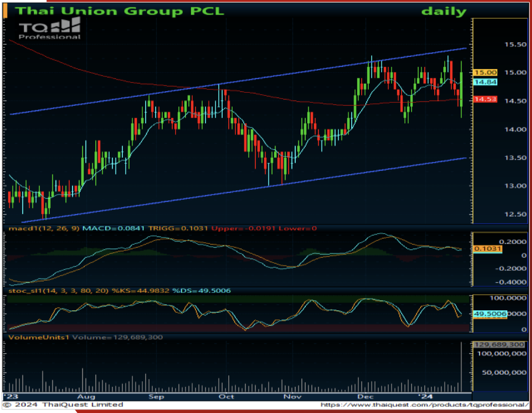Click the 'TRIGG=0.1031' value
532x413 pixels.
(x=178, y=229)
